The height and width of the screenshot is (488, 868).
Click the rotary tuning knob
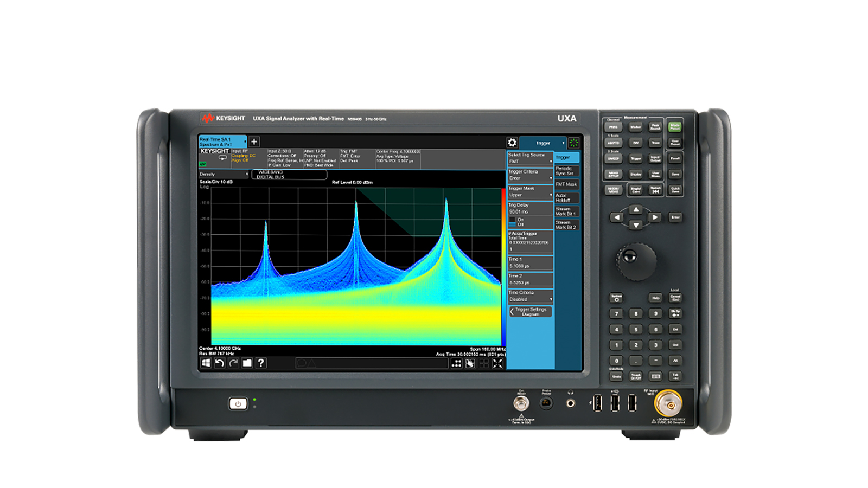pyautogui.click(x=635, y=261)
